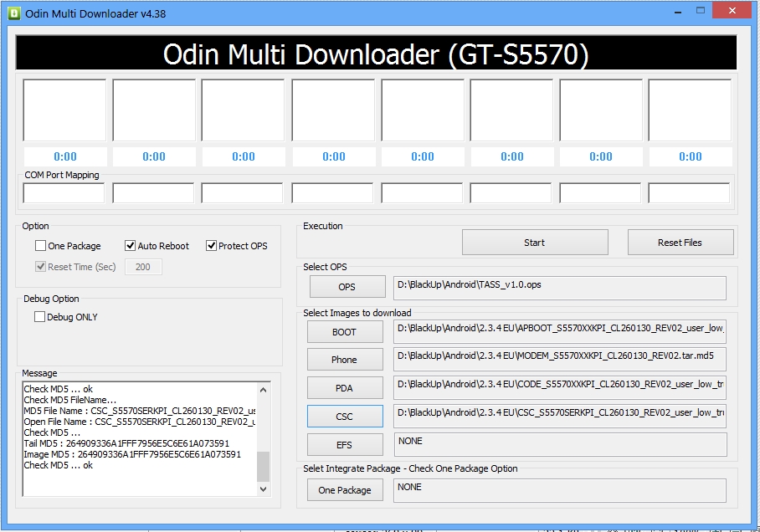Screen dimensions: 760x532
Task: Select the Phone image button
Action: [345, 360]
